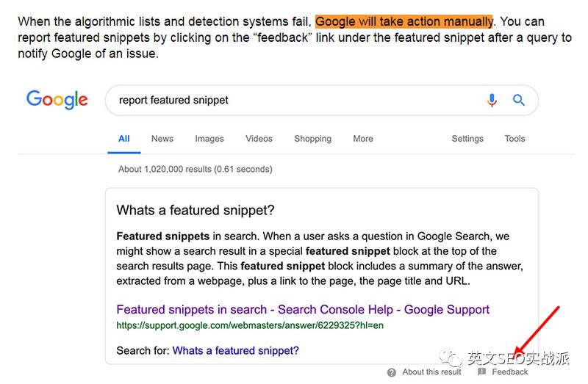Screen dimensions: 588x384
Task: Open the Settings menu
Action: [467, 139]
